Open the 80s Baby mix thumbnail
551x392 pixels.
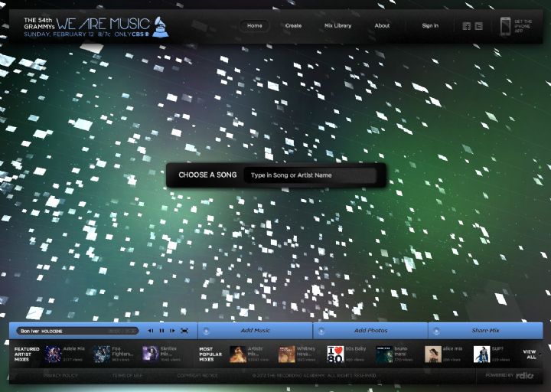point(335,354)
